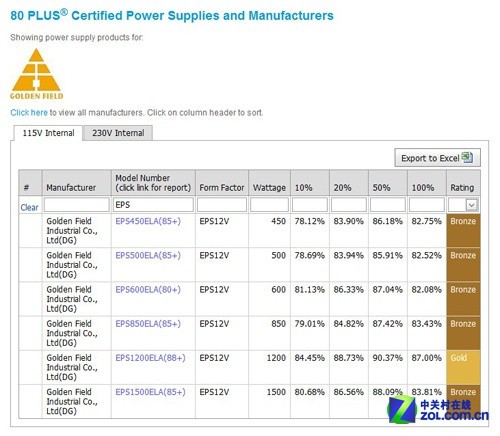Click the 'Click here' manufacturers link
The height and width of the screenshot is (436, 500).
[29, 113]
